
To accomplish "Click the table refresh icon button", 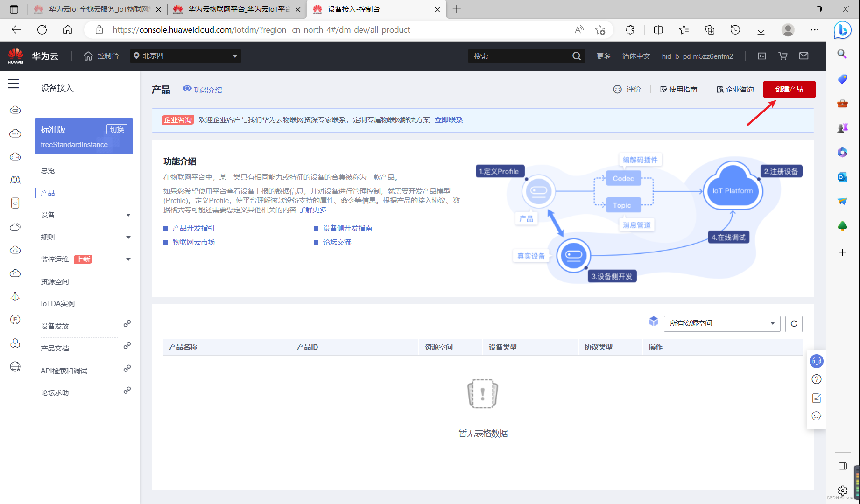I will 794,323.
